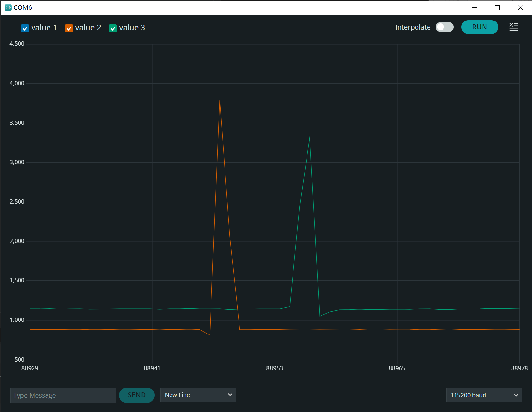Enable the Interpolate switch
The width and height of the screenshot is (532, 412).
444,27
